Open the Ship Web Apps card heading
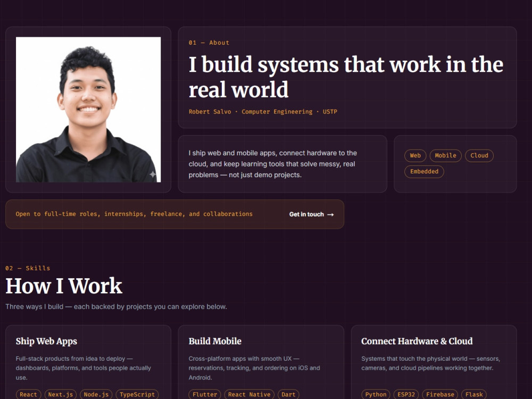532x399 pixels. pyautogui.click(x=46, y=341)
